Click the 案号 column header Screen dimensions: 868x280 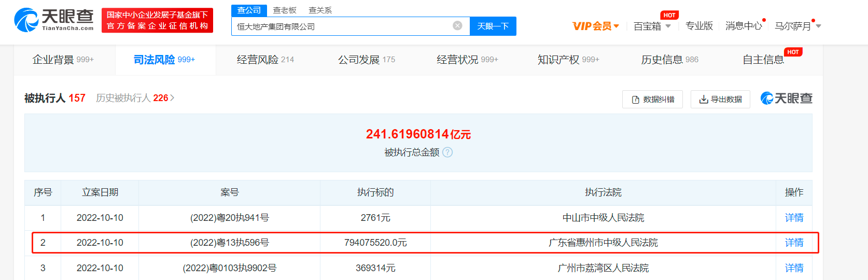230,192
